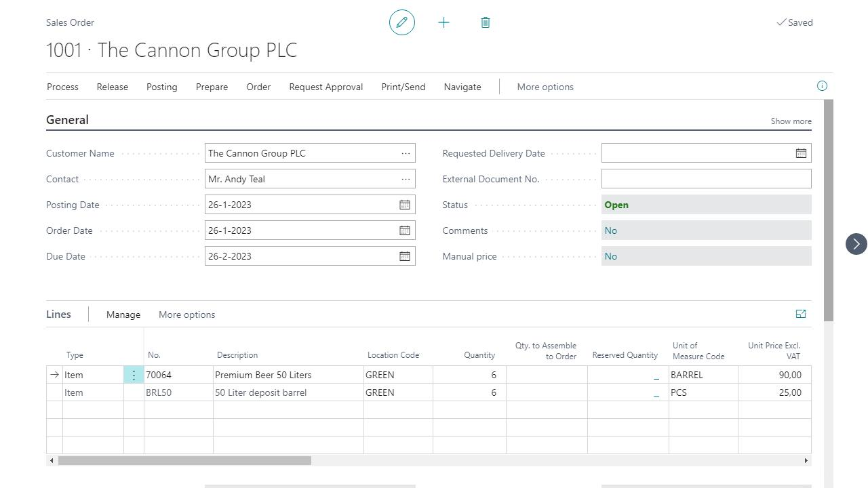Click the Manage button in Lines
The image size is (868, 488).
click(123, 314)
